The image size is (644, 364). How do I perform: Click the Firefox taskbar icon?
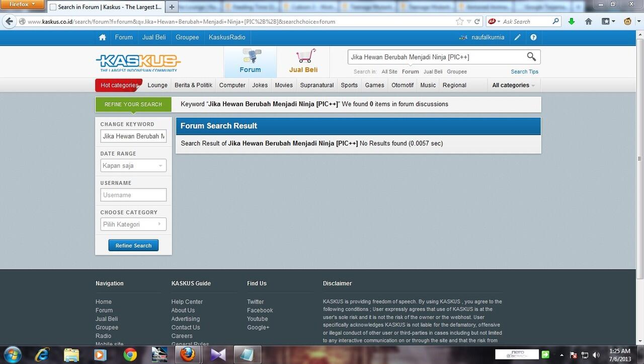(x=189, y=354)
